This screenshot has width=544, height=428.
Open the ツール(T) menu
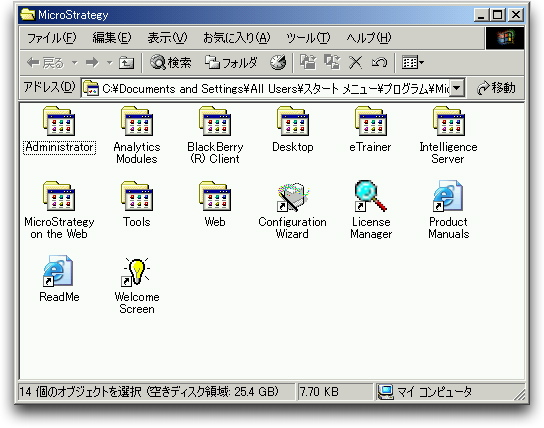point(308,38)
